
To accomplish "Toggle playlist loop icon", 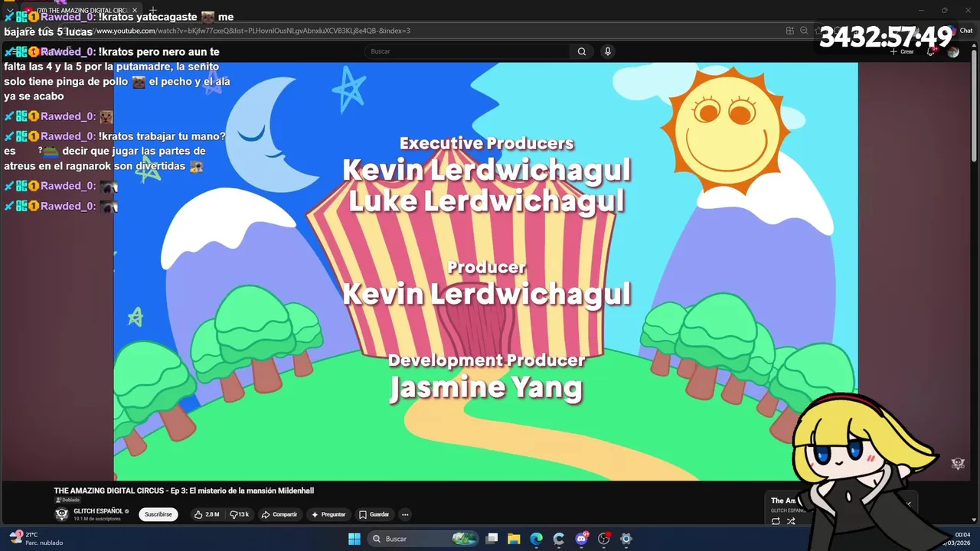I will pyautogui.click(x=776, y=521).
